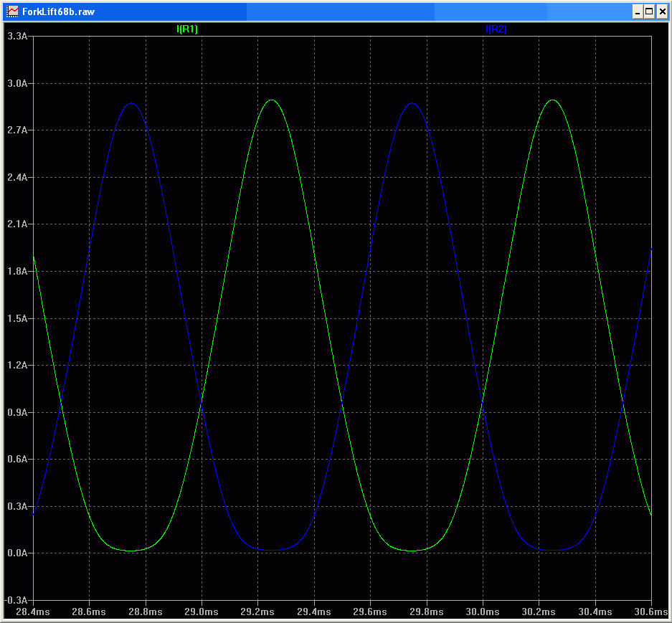Click the 30.2ms time axis label
Image resolution: width=672 pixels, height=623 pixels.
point(539,612)
